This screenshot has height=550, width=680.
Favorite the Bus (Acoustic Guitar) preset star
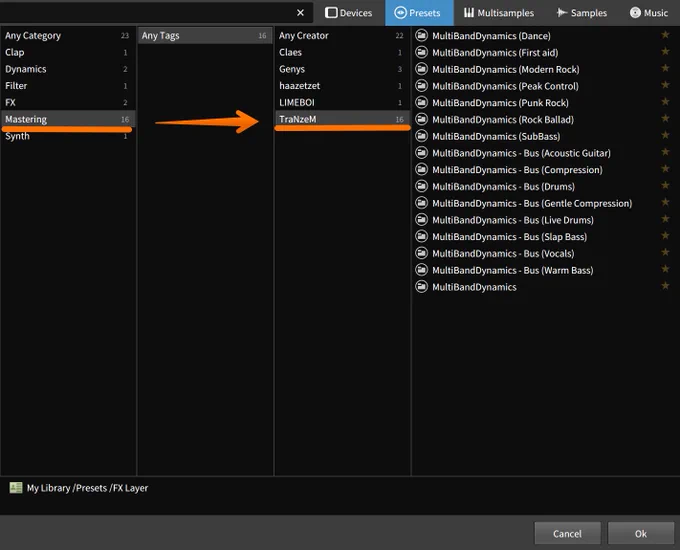point(665,152)
